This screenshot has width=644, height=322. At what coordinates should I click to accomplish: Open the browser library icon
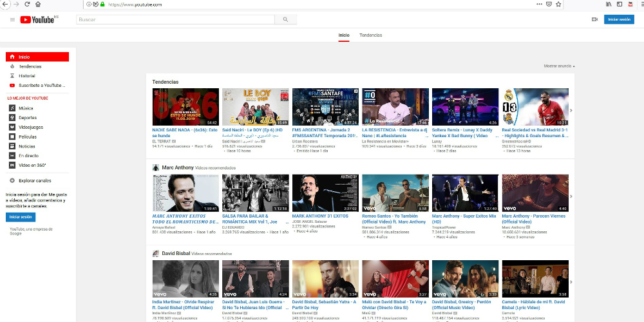pyautogui.click(x=609, y=4)
